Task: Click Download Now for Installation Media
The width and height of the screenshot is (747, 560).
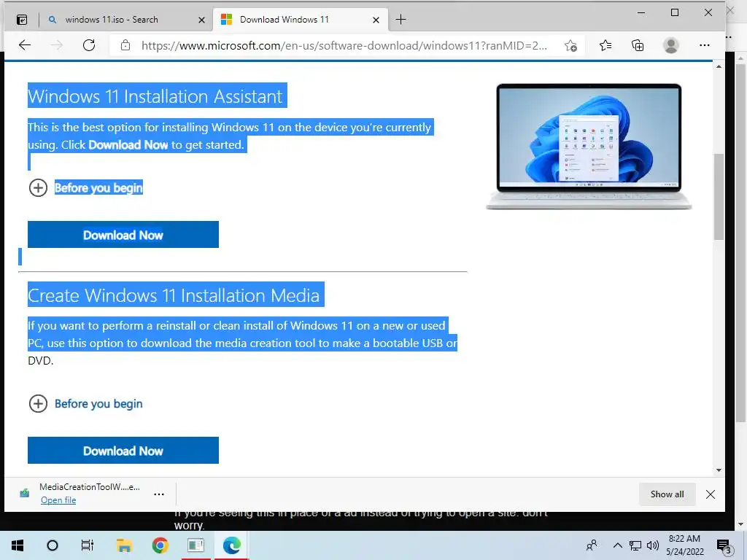Action: tap(123, 450)
